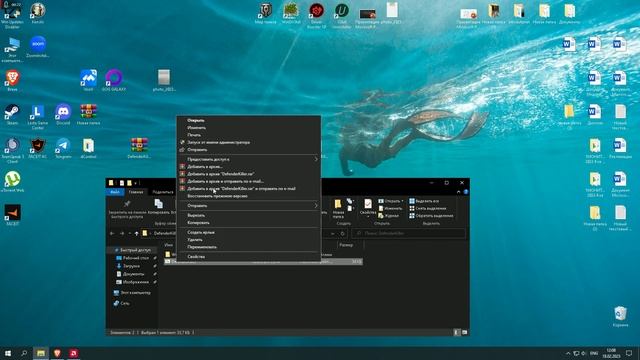The image size is (640, 360).
Task: Refresh the Explorer folder view
Action: pos(342,233)
